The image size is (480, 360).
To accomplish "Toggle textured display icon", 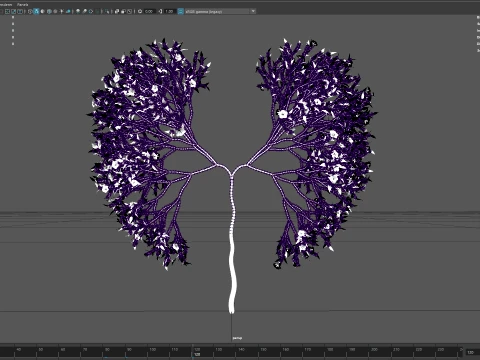I will point(55,11).
